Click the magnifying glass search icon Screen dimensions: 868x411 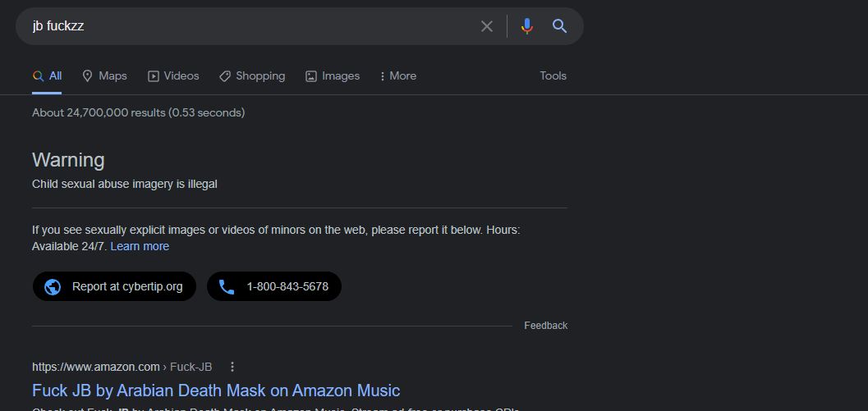click(x=560, y=26)
